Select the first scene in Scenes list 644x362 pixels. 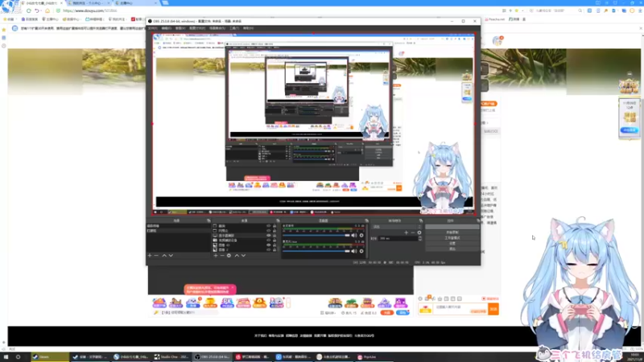[178, 226]
